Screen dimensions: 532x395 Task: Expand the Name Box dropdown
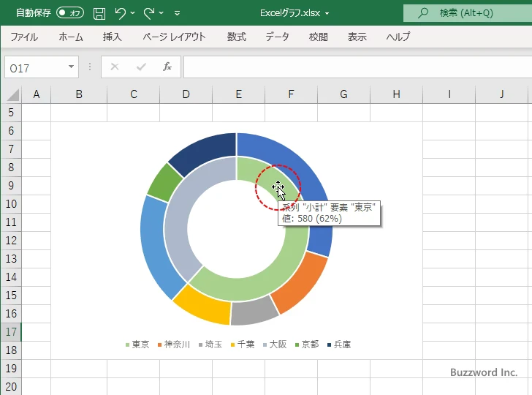point(72,67)
